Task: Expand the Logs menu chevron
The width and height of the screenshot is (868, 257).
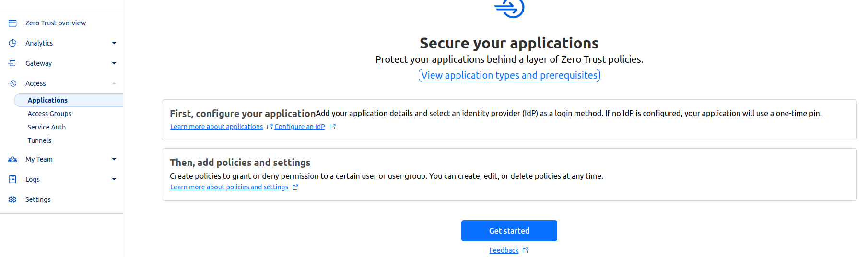Action: [114, 179]
